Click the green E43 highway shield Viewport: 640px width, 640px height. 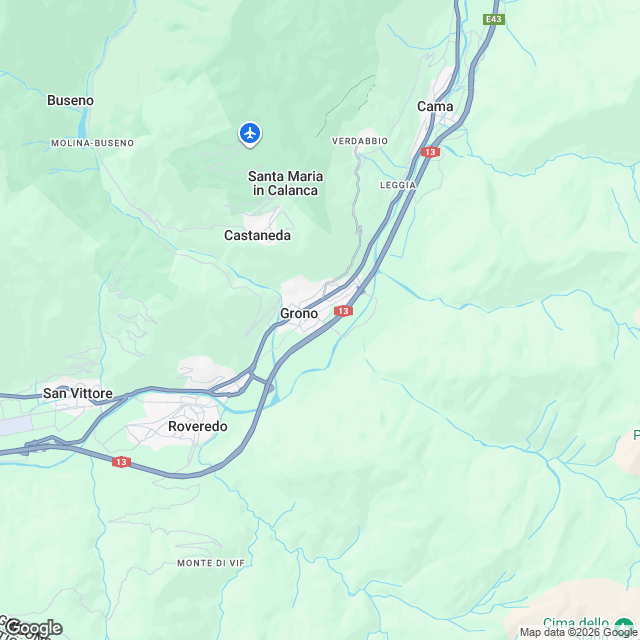pos(494,19)
